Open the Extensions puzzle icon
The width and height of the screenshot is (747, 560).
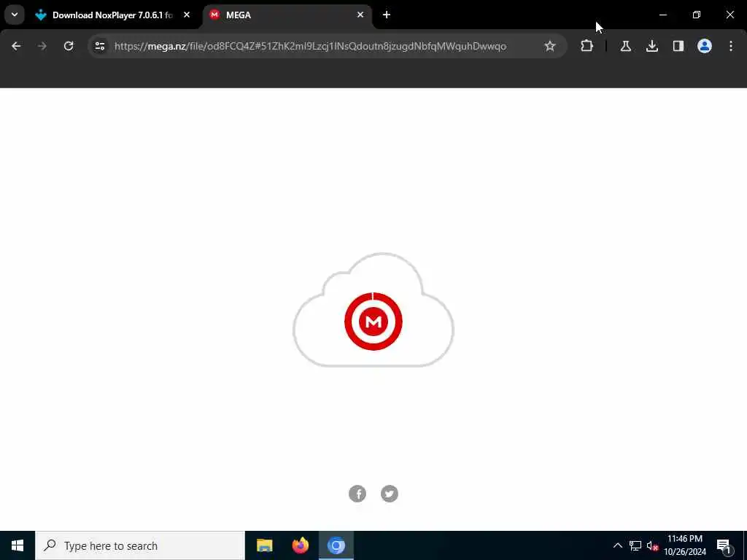587,46
